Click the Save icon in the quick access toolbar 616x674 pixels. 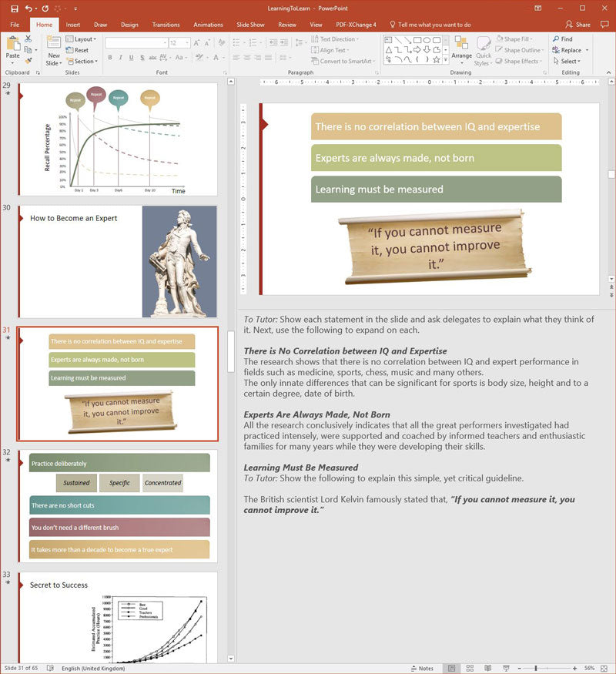point(15,8)
